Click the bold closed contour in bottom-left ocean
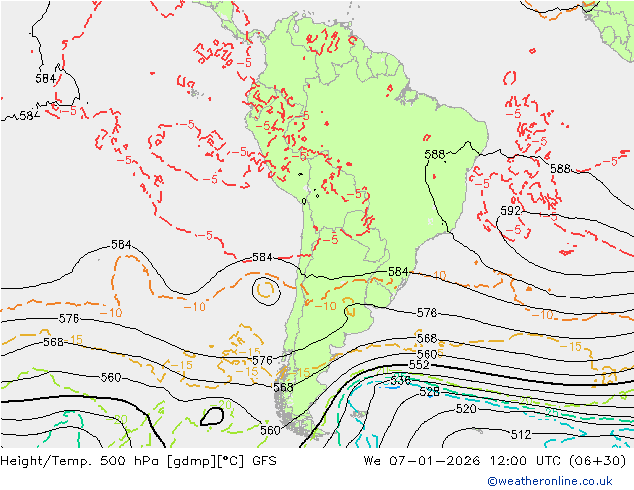This screenshot has height=490, width=634. coord(212,416)
